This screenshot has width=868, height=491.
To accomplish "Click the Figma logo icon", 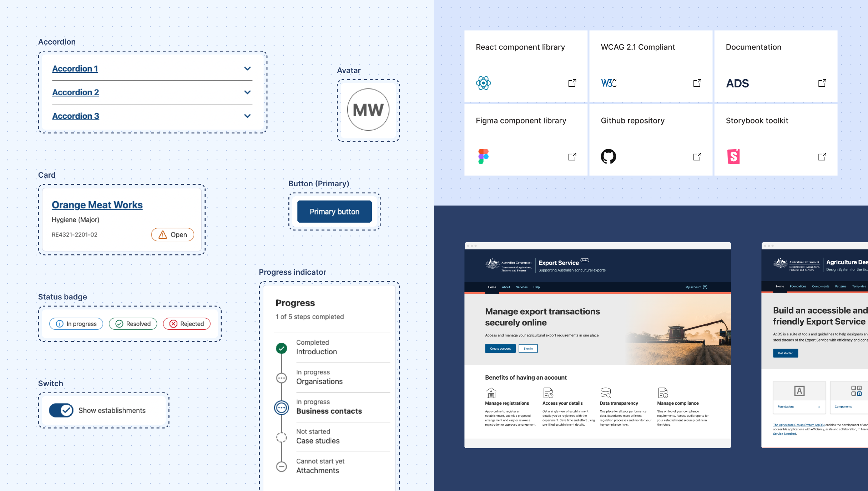I will click(483, 156).
